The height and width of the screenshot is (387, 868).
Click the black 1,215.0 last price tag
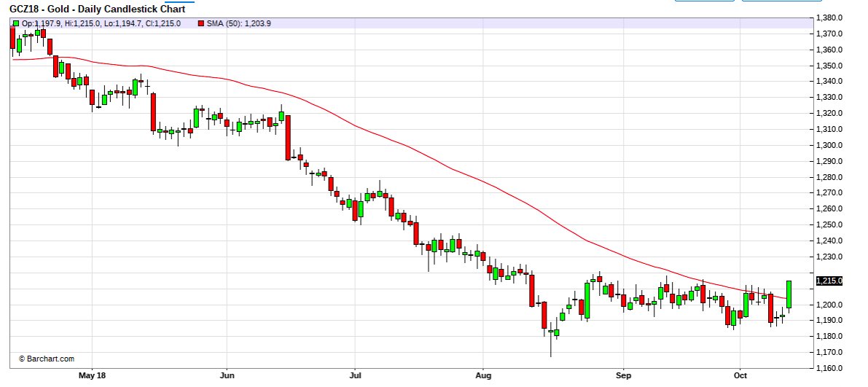click(829, 281)
